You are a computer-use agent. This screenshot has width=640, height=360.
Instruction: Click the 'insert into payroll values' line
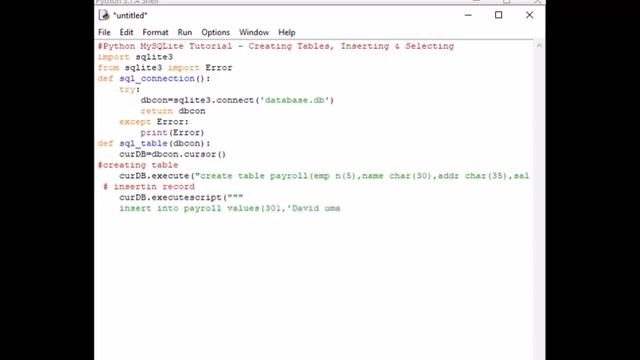tap(230, 208)
